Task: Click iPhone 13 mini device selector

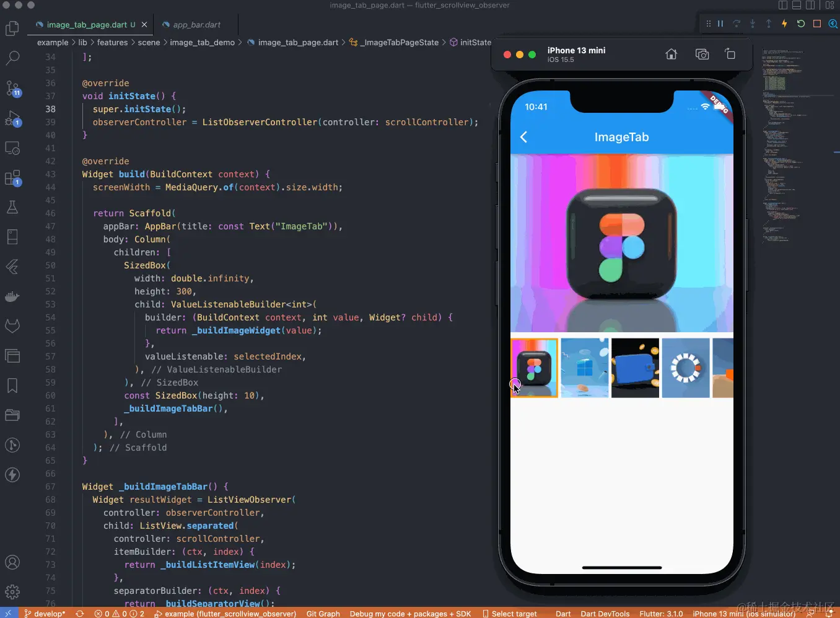Action: click(x=744, y=614)
